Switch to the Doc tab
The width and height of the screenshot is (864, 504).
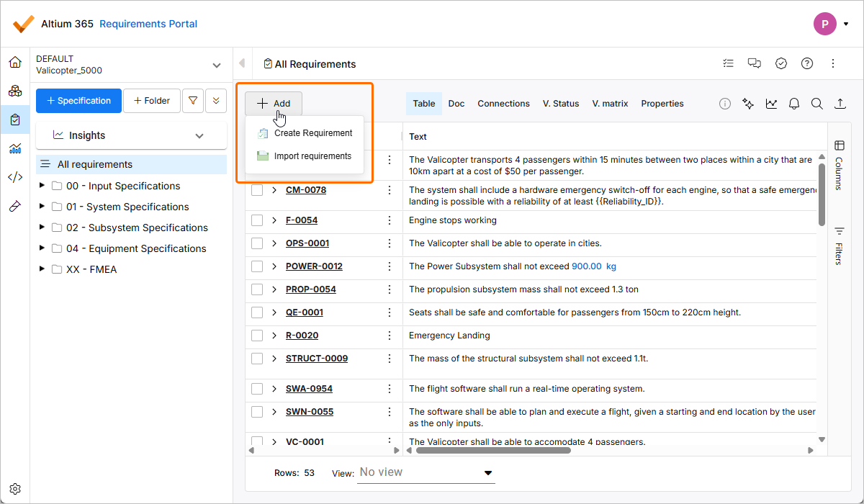click(456, 104)
